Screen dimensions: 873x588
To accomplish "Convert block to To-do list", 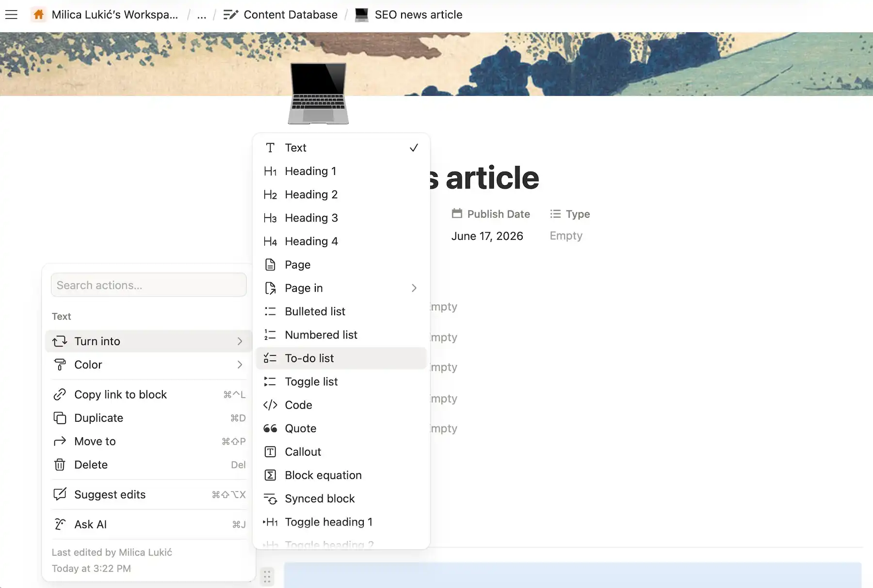I will coord(341,358).
